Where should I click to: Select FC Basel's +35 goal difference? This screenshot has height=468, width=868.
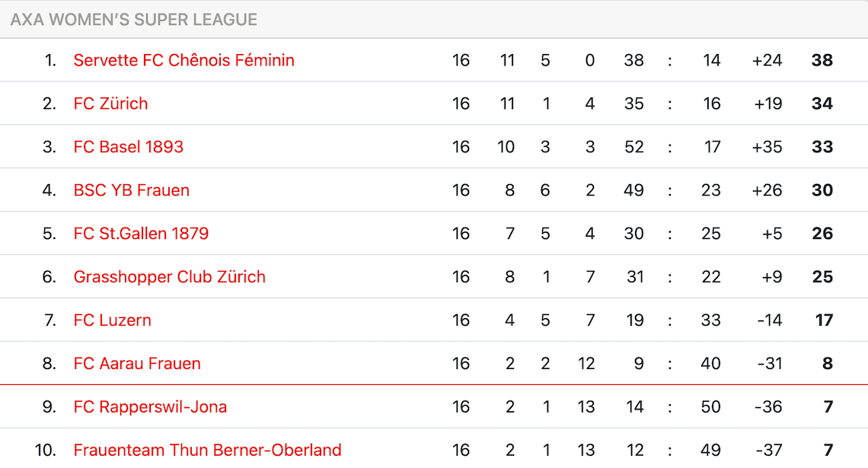[767, 147]
